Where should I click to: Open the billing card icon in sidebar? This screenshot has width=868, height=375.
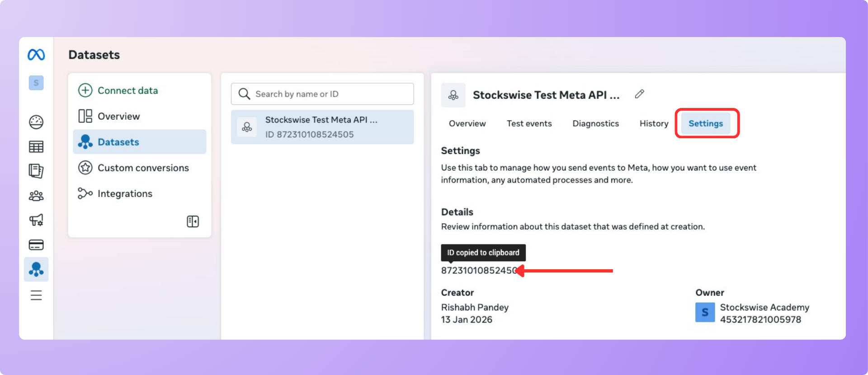click(36, 245)
